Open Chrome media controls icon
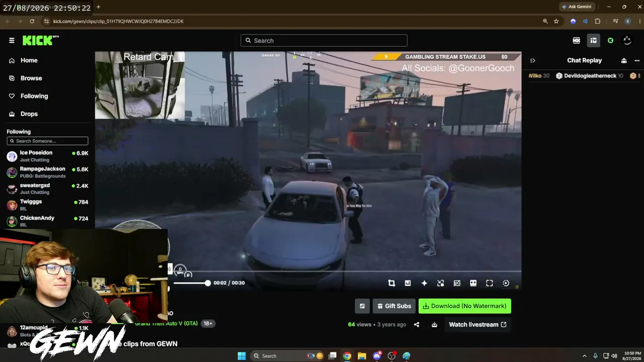This screenshot has height=362, width=644. 615,21
